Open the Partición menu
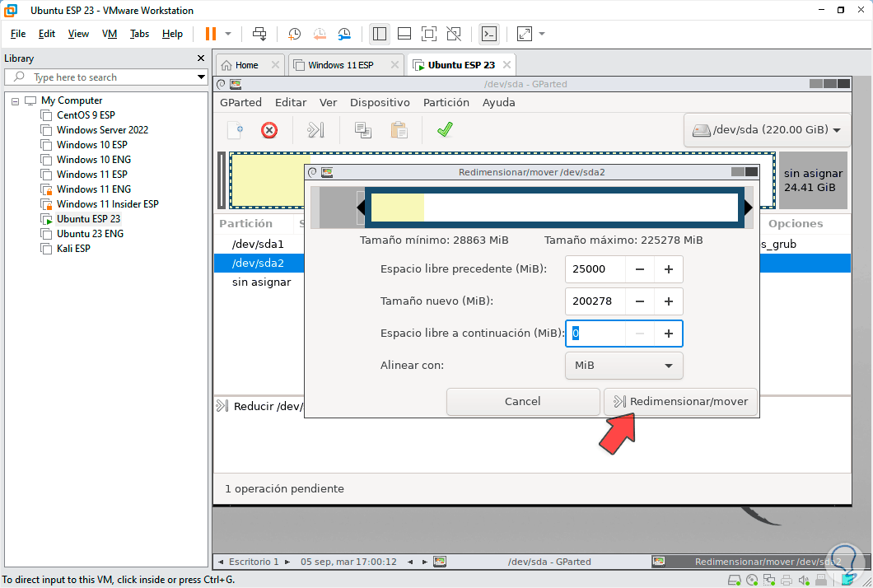This screenshot has width=873, height=588. tap(446, 102)
